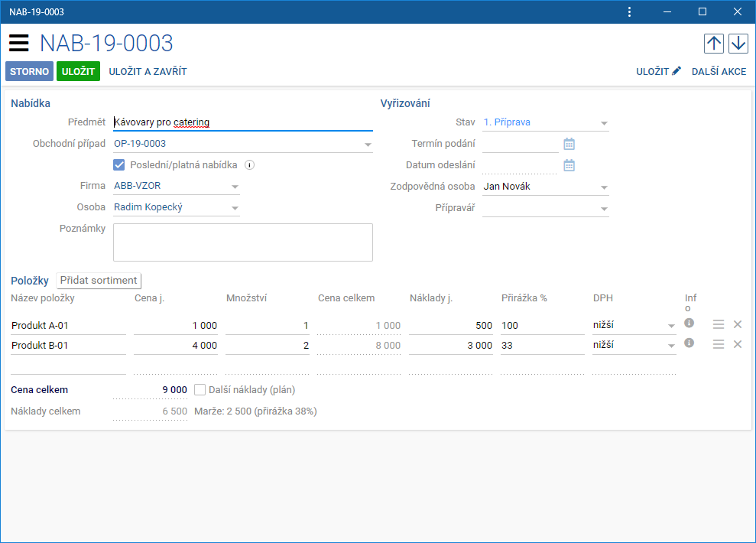Open DPH dropdown for Produkt A-01

(x=670, y=326)
